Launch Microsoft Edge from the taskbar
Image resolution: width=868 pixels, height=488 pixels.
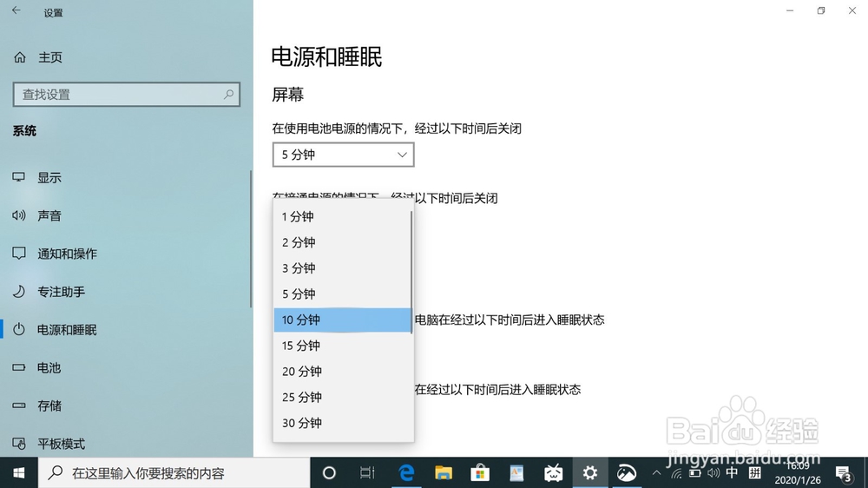(407, 473)
